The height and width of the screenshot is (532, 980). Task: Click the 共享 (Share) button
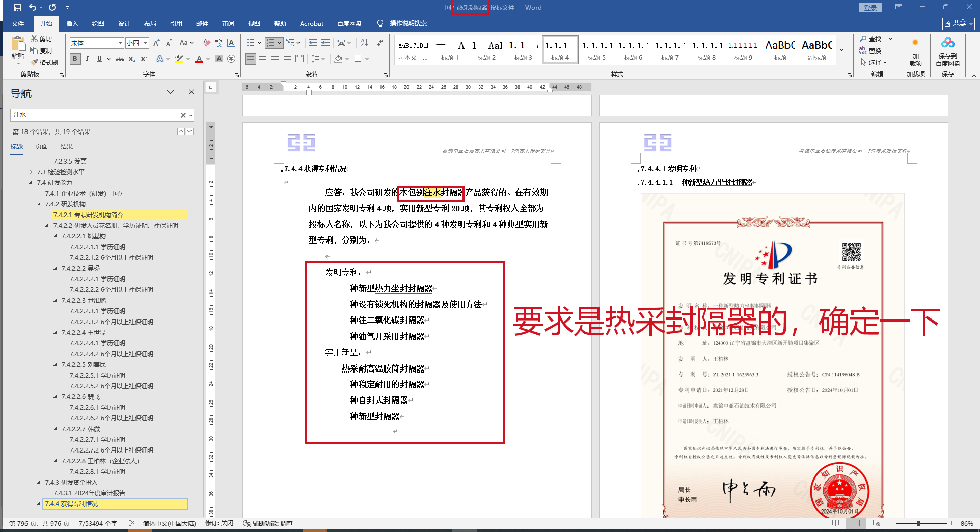pyautogui.click(x=958, y=23)
